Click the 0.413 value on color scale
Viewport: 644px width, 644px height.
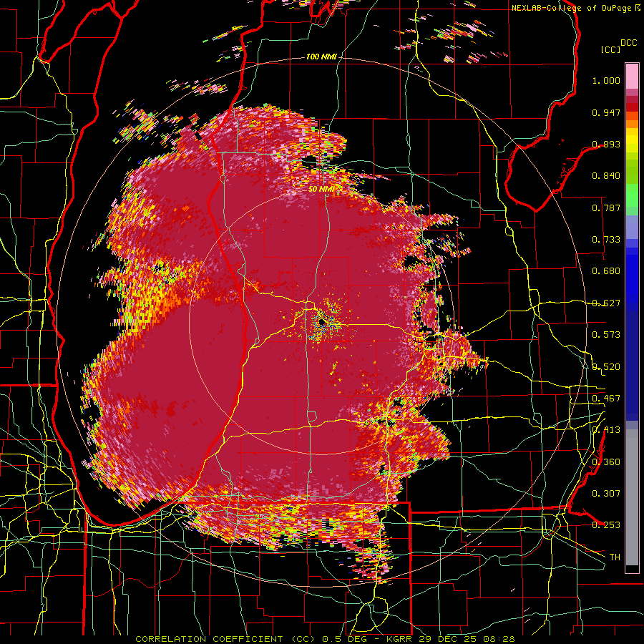click(606, 430)
